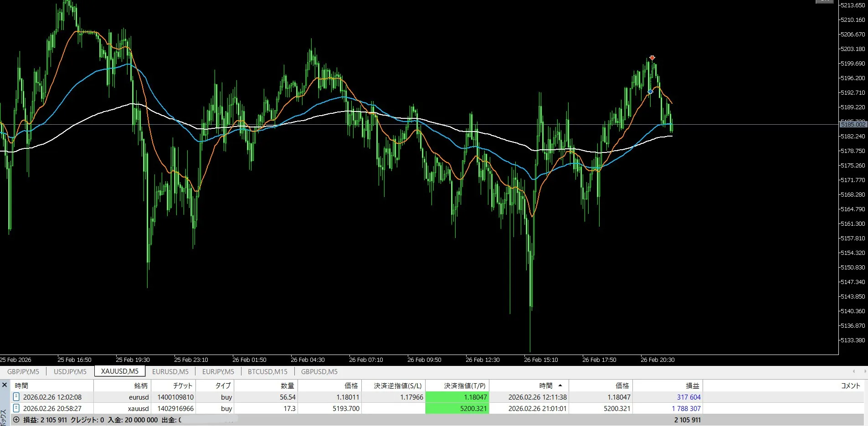Close the terminal panel with the X icon
This screenshot has width=868, height=426.
pyautogui.click(x=5, y=385)
